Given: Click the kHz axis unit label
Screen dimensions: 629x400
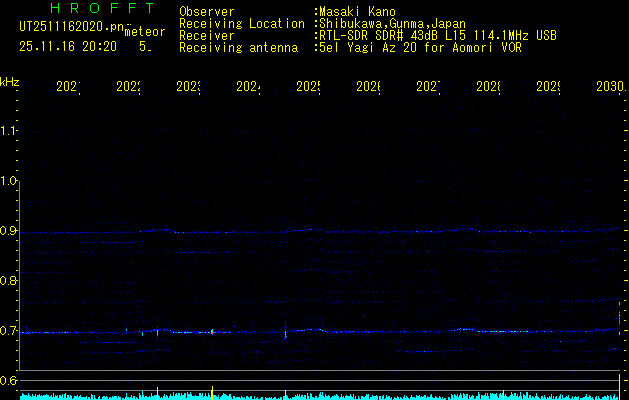Looking at the screenshot, I should [9, 81].
